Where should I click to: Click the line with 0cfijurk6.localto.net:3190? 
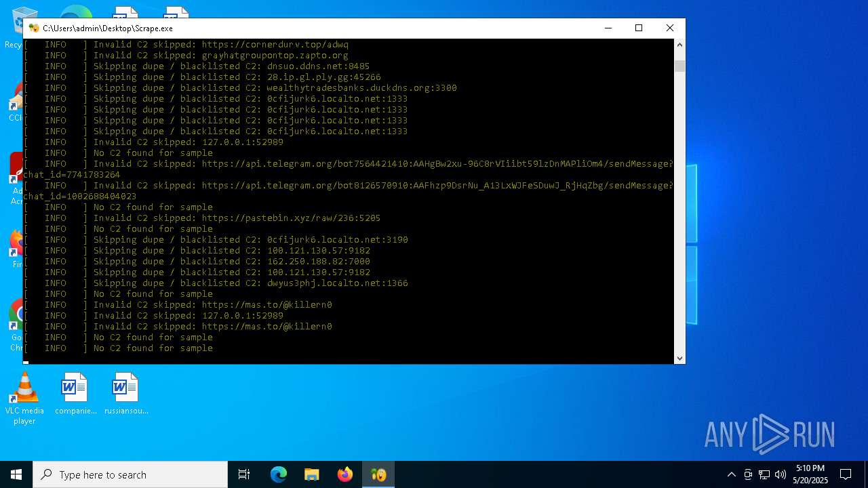click(x=216, y=240)
